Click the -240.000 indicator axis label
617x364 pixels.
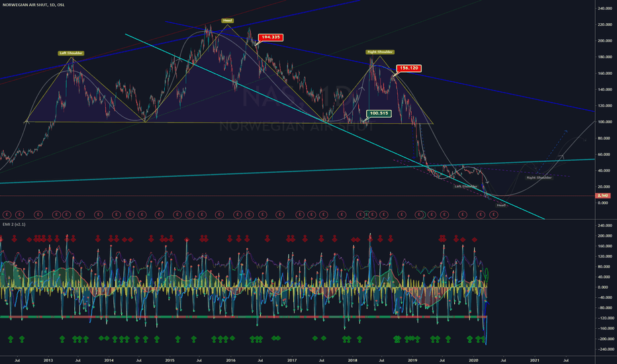(605, 349)
